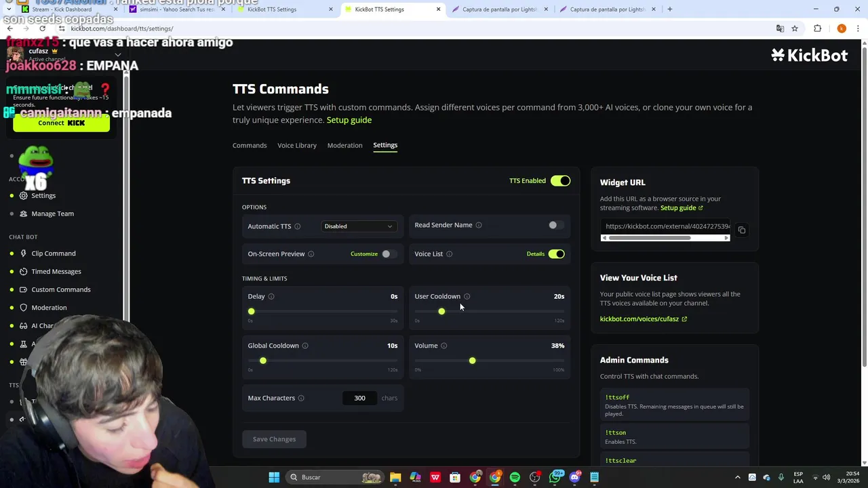868x488 pixels.
Task: Click the !ttson admin command
Action: click(675, 437)
